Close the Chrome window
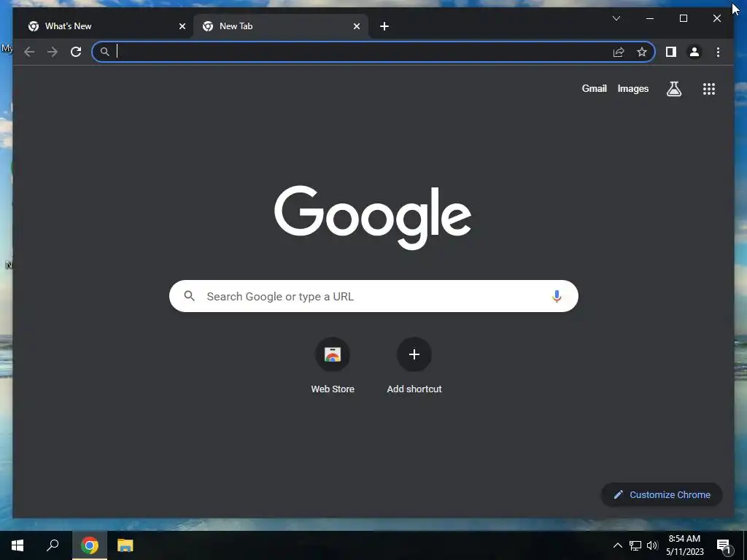Image resolution: width=747 pixels, height=560 pixels. tap(716, 18)
